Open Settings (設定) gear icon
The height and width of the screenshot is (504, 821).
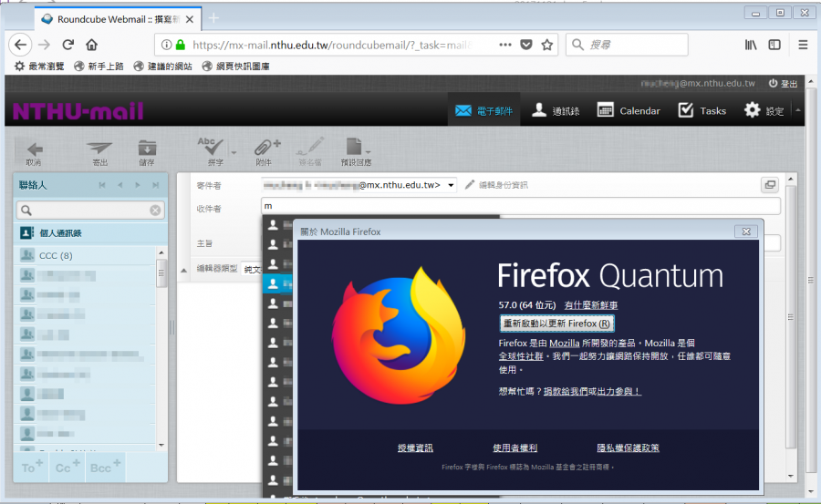(764, 110)
